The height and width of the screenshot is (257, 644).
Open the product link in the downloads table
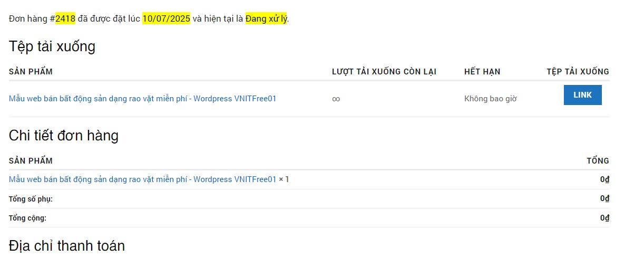142,99
